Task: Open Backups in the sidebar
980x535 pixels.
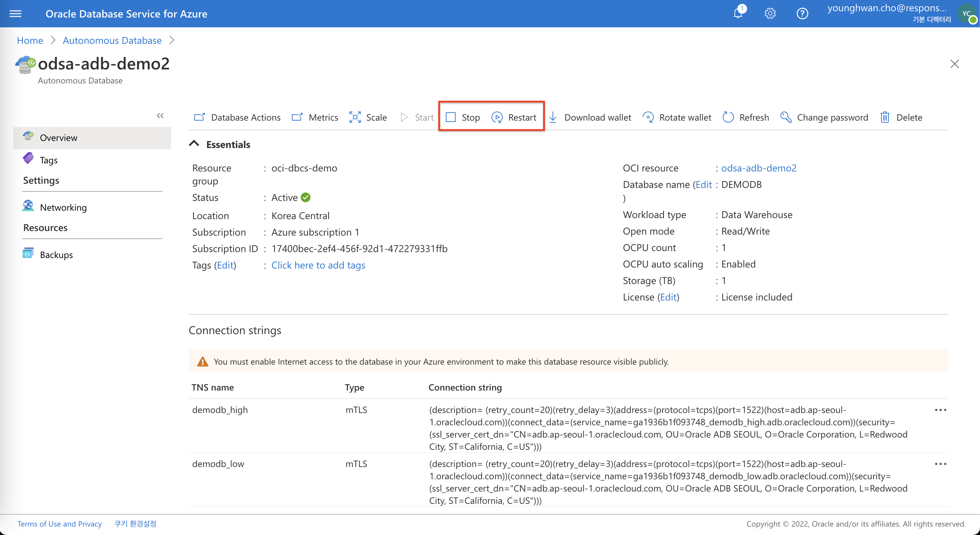Action: coord(92,255)
